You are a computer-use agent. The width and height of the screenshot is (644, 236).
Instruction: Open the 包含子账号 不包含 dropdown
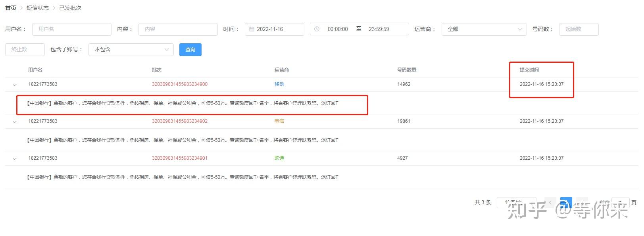[131, 49]
